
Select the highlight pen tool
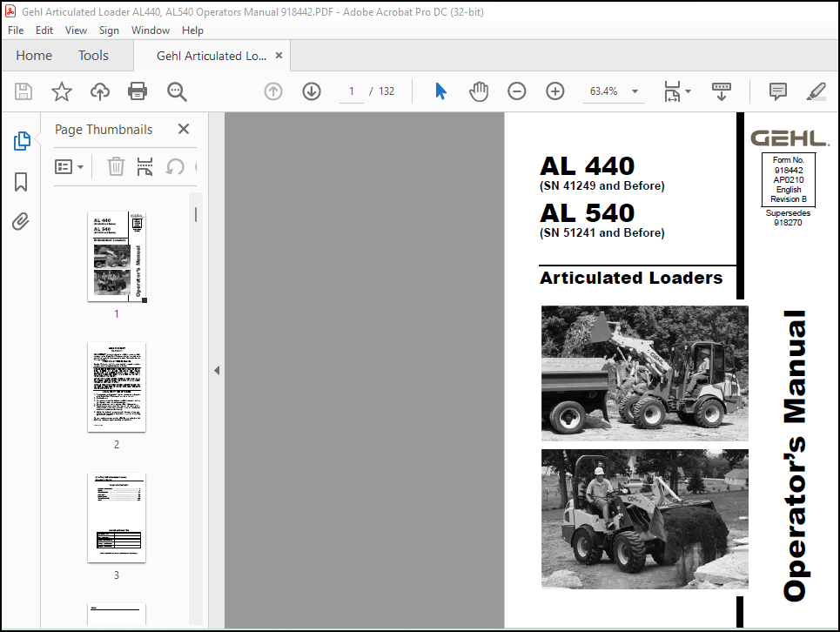816,91
